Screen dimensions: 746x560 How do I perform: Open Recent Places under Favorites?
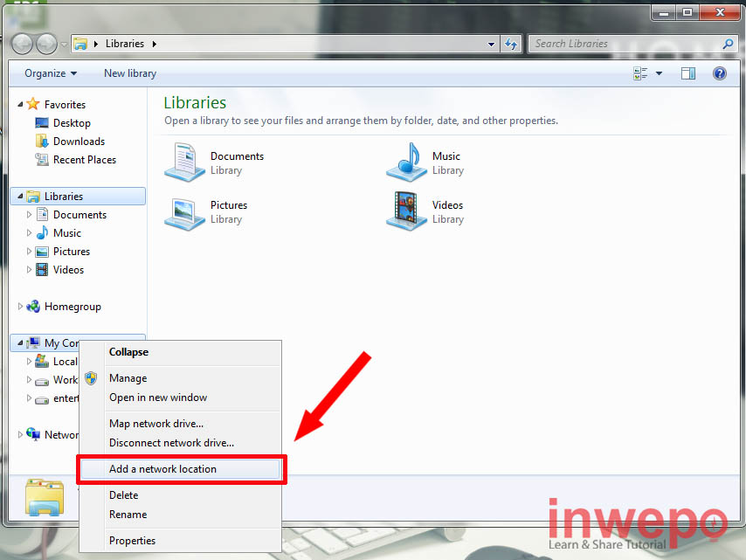(x=84, y=160)
